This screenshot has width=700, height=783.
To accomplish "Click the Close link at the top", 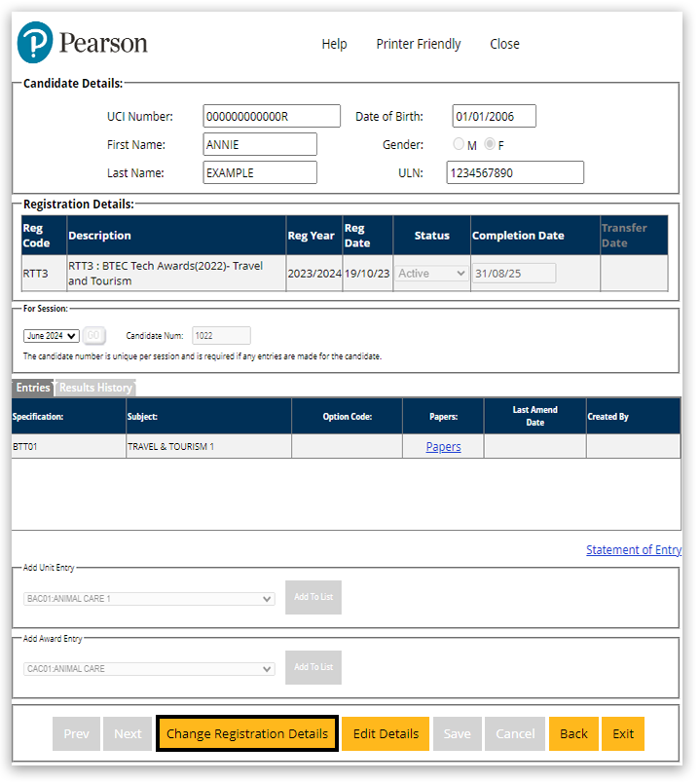I will [x=504, y=44].
